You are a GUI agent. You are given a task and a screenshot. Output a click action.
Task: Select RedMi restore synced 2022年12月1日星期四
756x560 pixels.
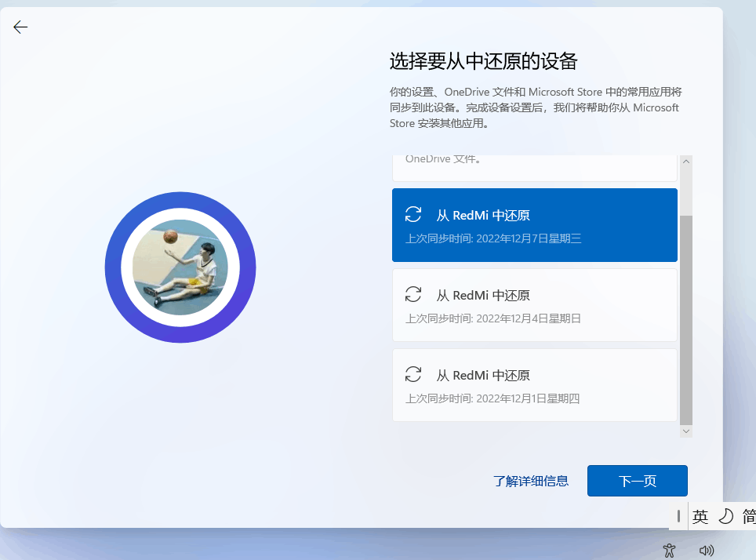535,385
